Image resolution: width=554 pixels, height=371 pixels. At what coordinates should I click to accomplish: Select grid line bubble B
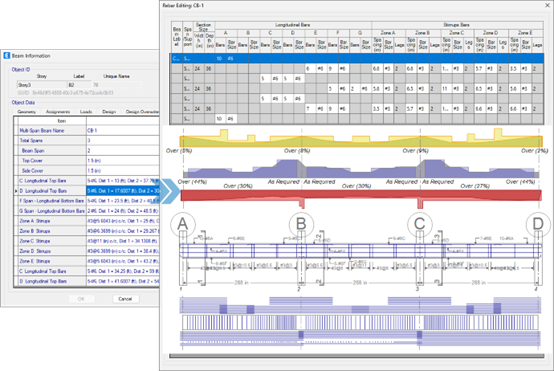tap(301, 224)
